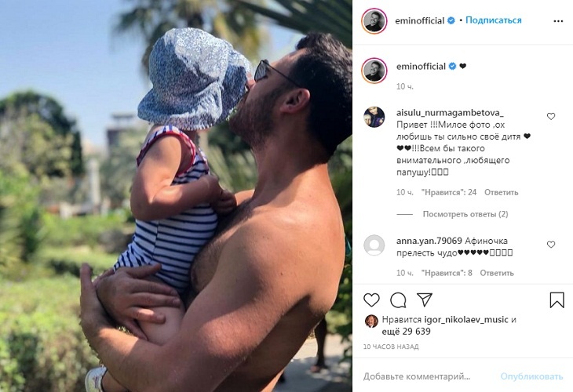Viewport: 573px width, 392px height.
Task: View likes list via ещё 29 639
Action: (x=406, y=332)
